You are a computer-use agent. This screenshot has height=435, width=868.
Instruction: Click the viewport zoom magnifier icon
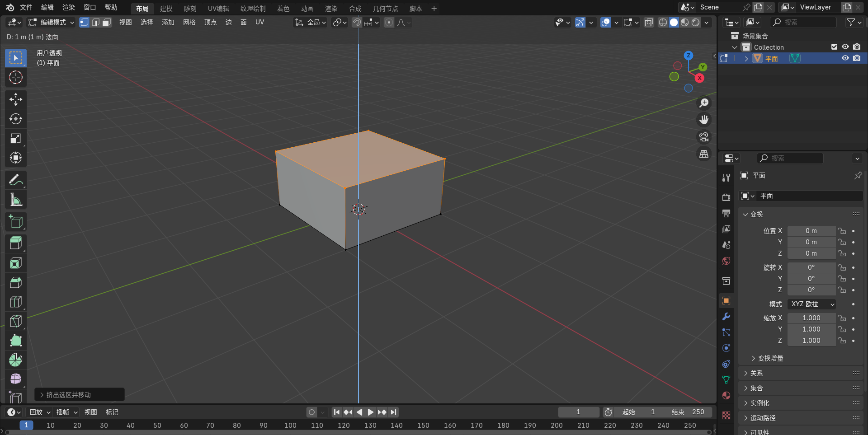704,103
